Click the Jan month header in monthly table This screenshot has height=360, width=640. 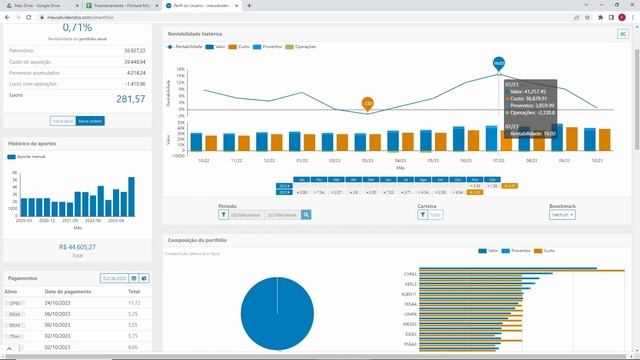pyautogui.click(x=302, y=180)
